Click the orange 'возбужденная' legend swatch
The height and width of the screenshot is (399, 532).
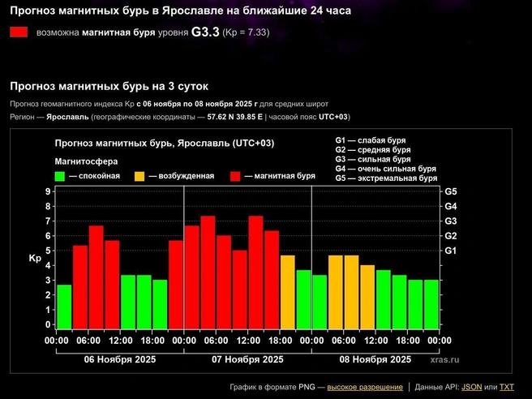139,176
